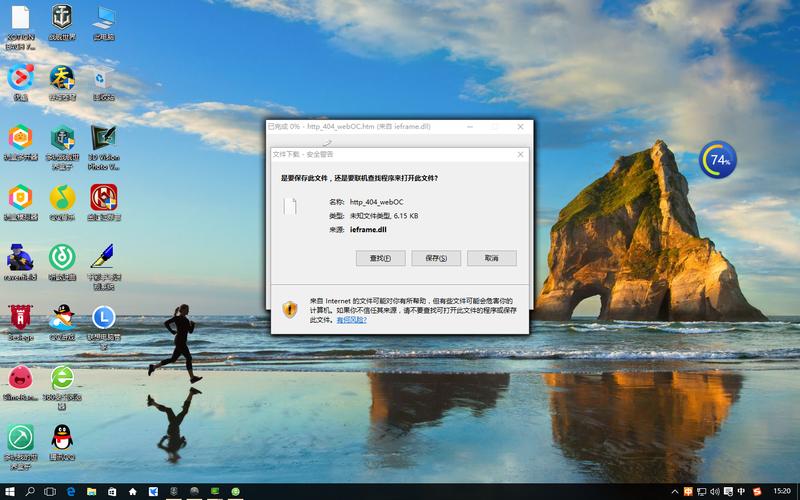
Task: Open the red circular H logo app
Action: pyautogui.click(x=104, y=197)
